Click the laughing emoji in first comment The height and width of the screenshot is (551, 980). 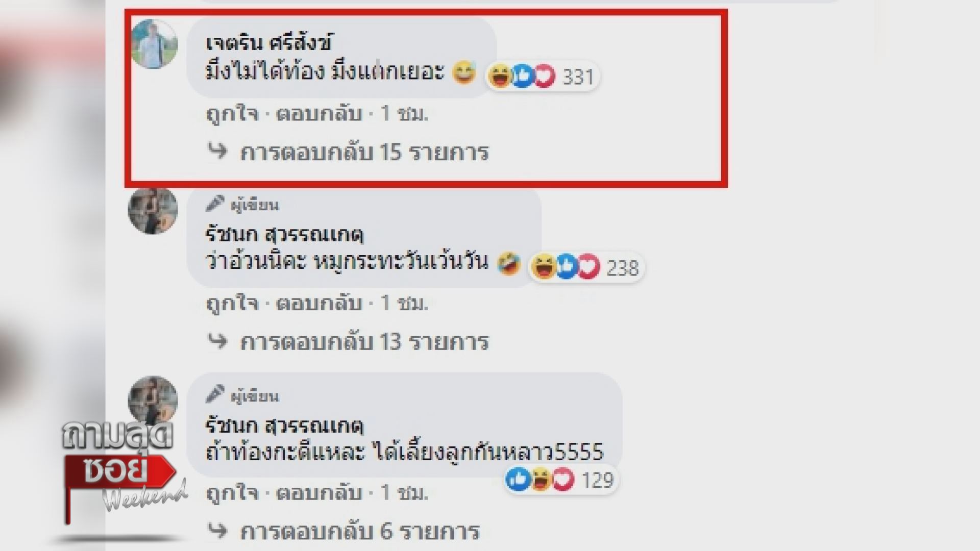[x=464, y=72]
